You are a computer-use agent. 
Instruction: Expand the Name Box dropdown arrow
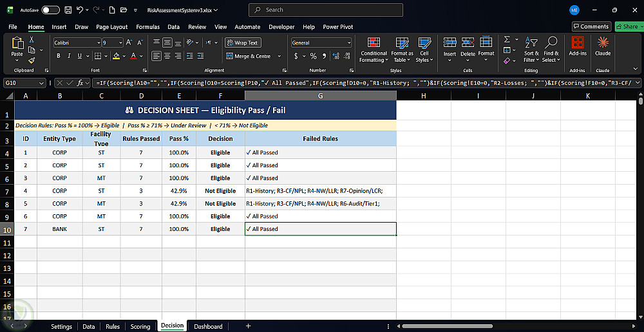coord(41,83)
